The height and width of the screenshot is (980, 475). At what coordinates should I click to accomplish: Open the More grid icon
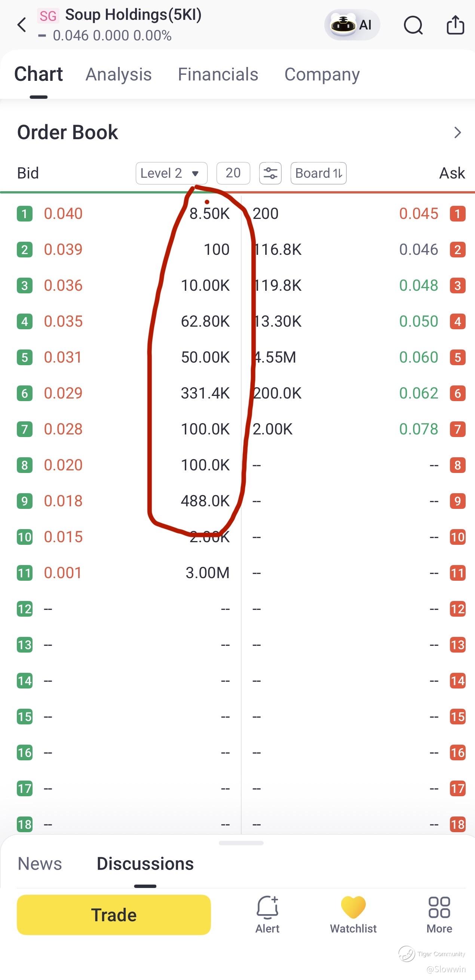[x=439, y=907]
